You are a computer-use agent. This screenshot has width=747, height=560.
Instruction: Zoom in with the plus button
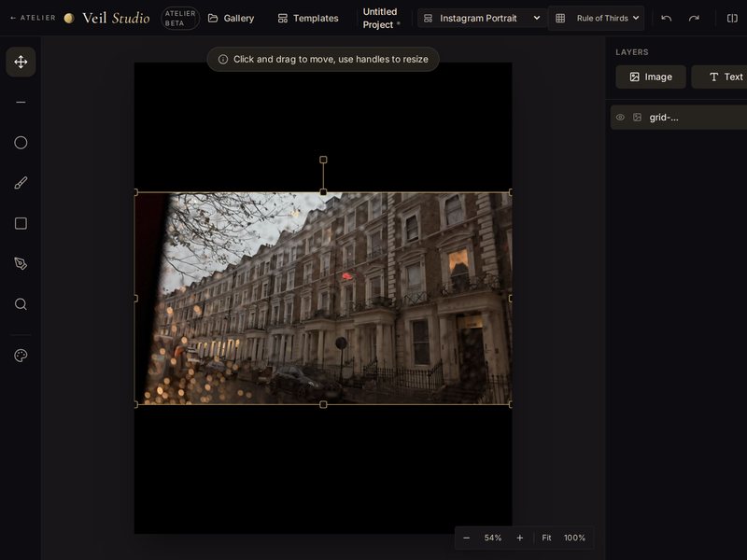pyautogui.click(x=520, y=538)
